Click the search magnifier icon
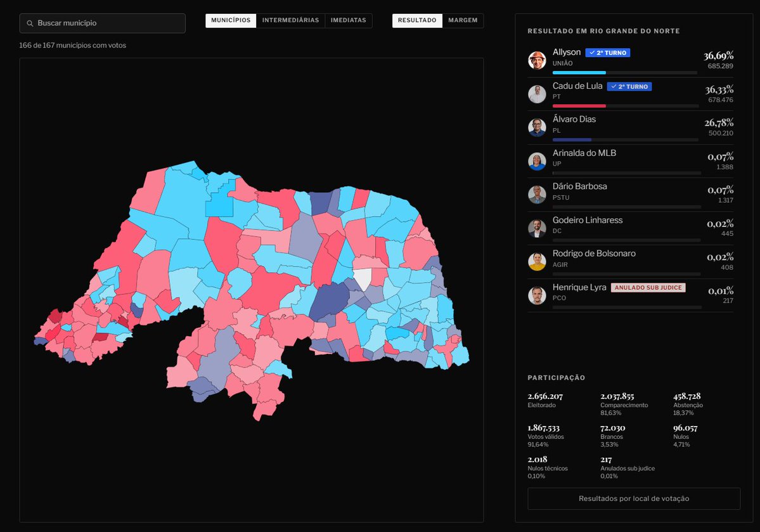Screen dimensions: 760x532 point(30,23)
